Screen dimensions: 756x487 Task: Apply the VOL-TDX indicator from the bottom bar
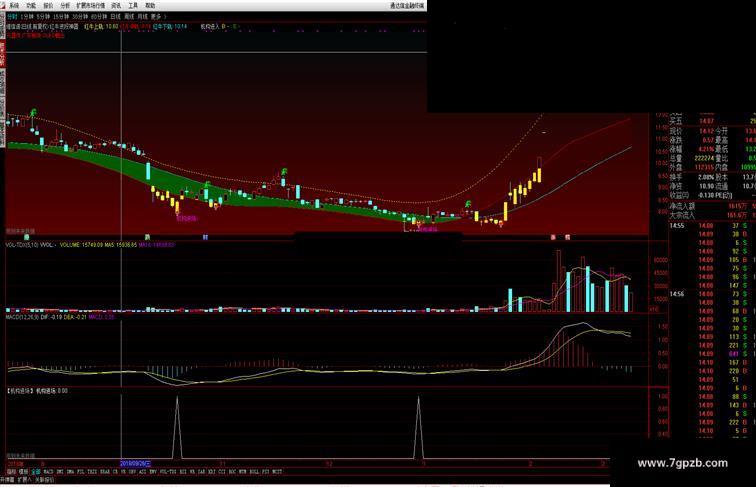(x=168, y=472)
